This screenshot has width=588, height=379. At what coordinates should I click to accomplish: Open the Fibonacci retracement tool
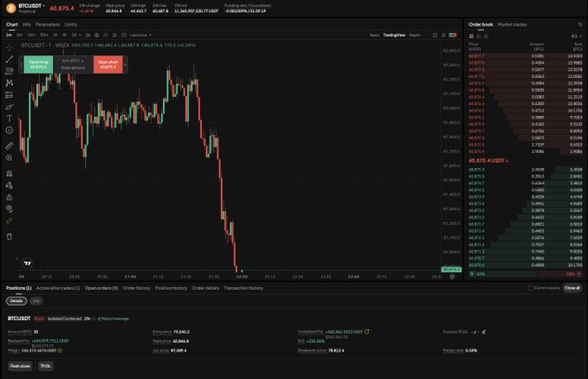(x=10, y=71)
